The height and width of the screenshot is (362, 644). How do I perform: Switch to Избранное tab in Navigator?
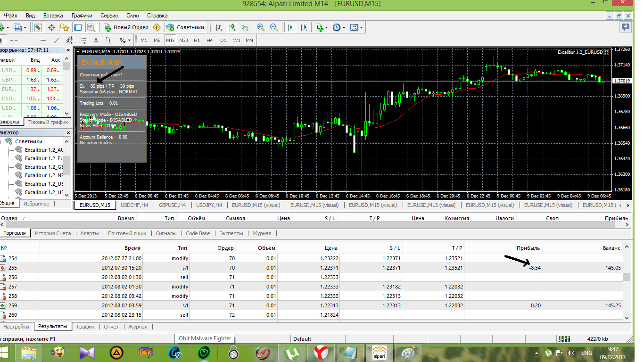[36, 204]
